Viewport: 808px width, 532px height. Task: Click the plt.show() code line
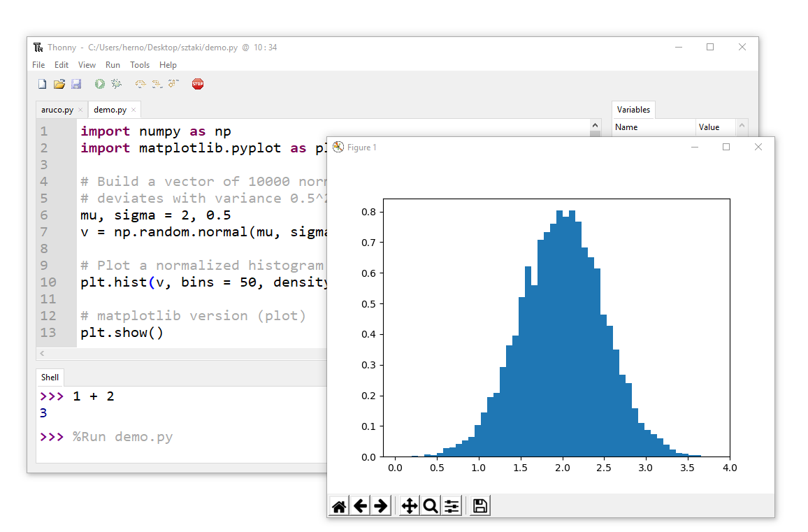tap(122, 333)
